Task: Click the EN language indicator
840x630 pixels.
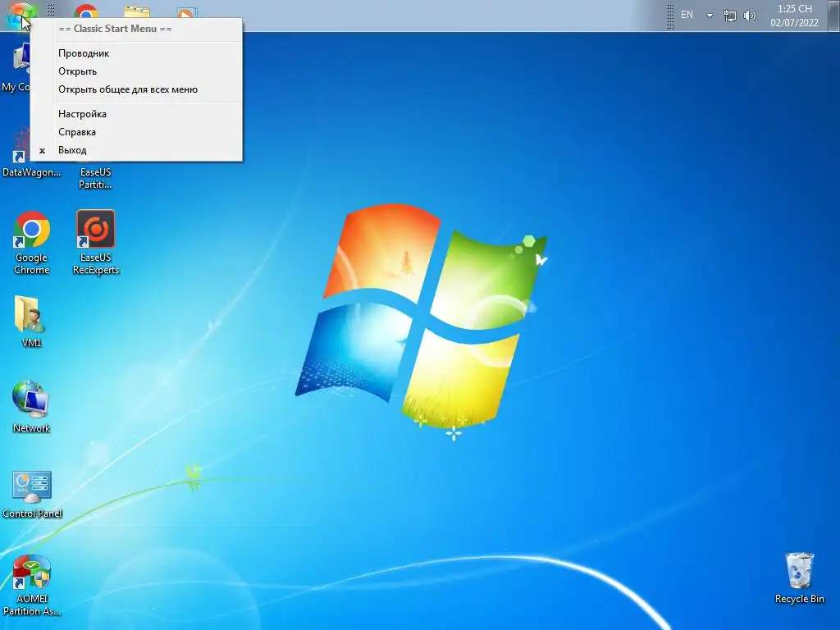Action: (687, 15)
